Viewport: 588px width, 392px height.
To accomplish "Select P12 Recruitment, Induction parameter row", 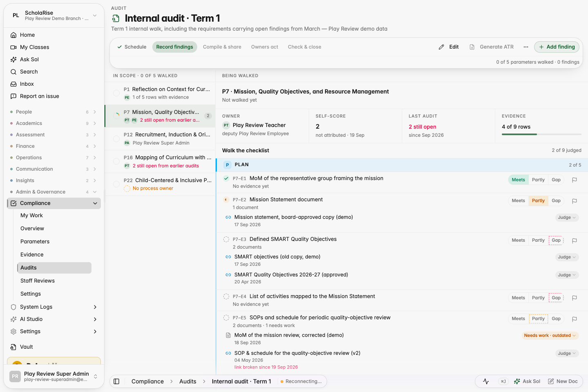I will tap(160, 139).
